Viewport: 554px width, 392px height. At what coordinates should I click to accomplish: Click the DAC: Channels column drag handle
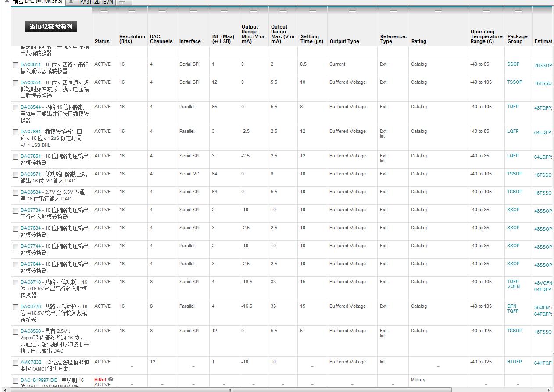click(162, 11)
